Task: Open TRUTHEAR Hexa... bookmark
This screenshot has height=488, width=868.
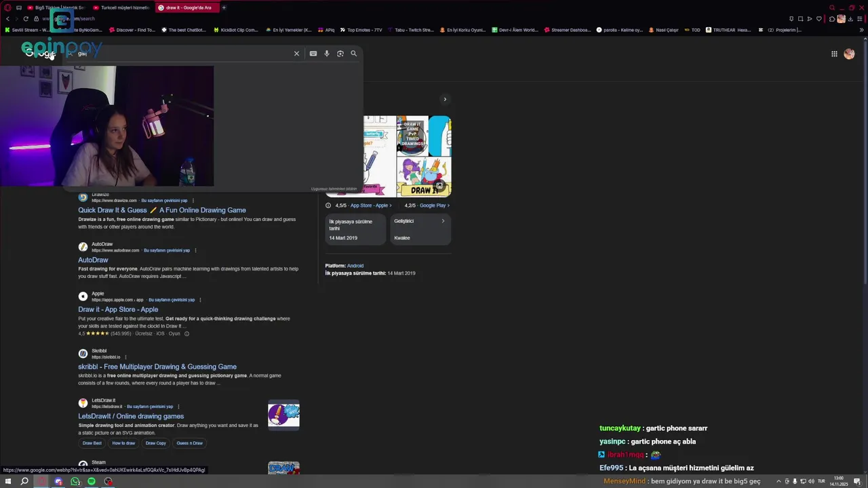Action: point(728,30)
